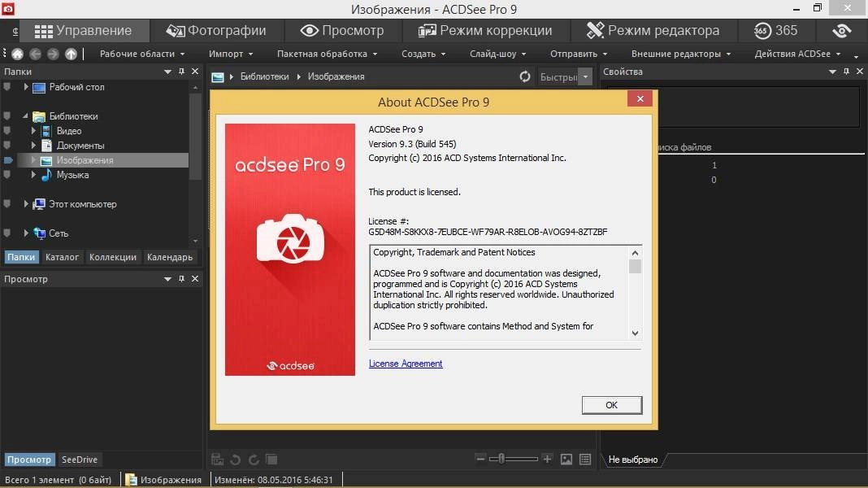Toggle Easy-Select for Изображения
The height and width of the screenshot is (488, 868).
[x=8, y=160]
